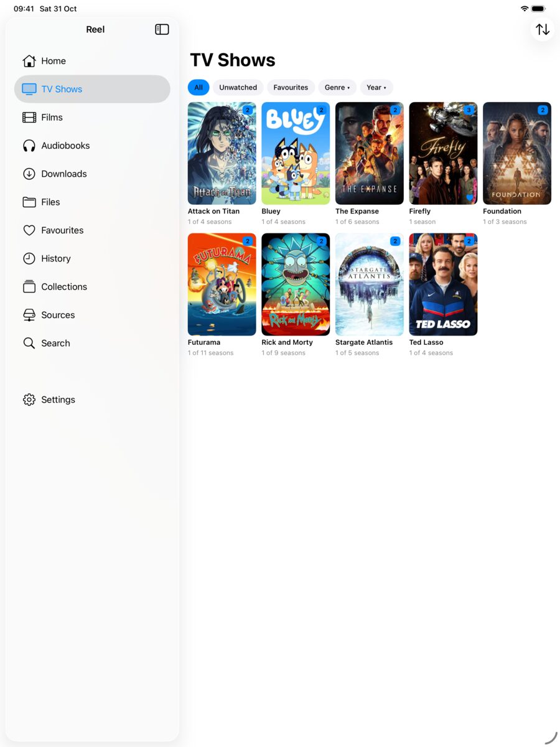Viewport: 560px width, 747px height.
Task: Open the Bluey poster
Action: (x=296, y=153)
